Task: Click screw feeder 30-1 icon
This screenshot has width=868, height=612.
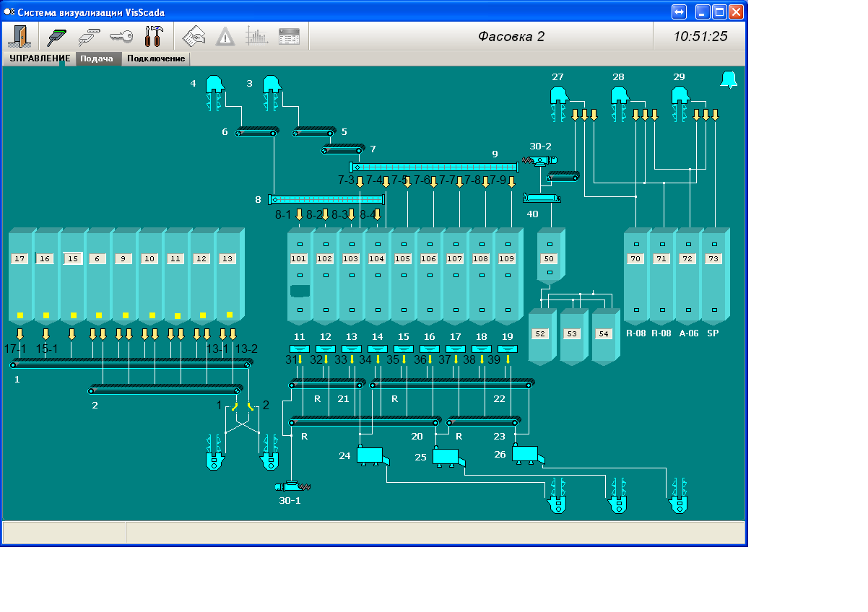Action: (292, 486)
